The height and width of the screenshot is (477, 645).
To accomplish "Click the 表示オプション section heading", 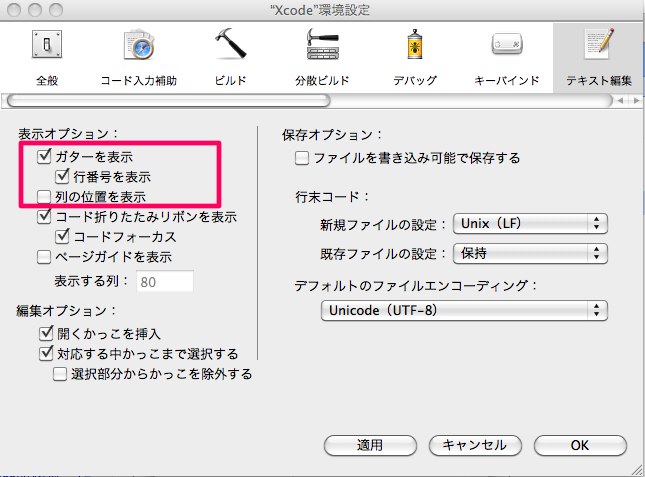I will (x=68, y=134).
